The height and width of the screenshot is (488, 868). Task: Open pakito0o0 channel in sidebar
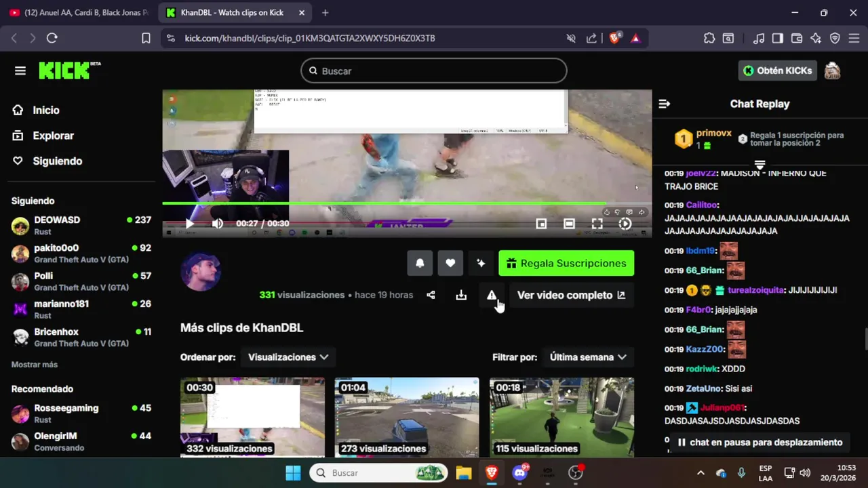pyautogui.click(x=81, y=253)
